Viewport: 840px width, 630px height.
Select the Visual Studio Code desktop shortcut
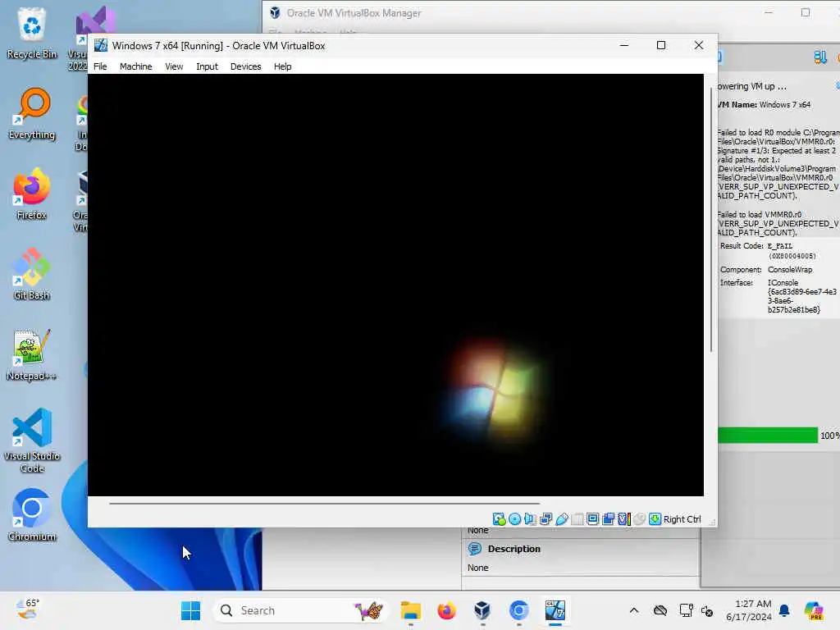click(32, 441)
